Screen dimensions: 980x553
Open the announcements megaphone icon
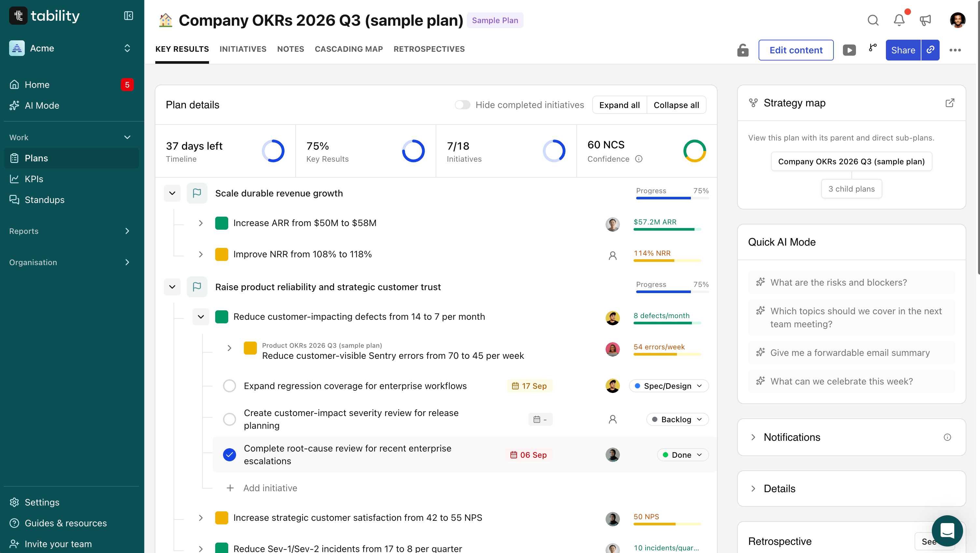click(925, 20)
